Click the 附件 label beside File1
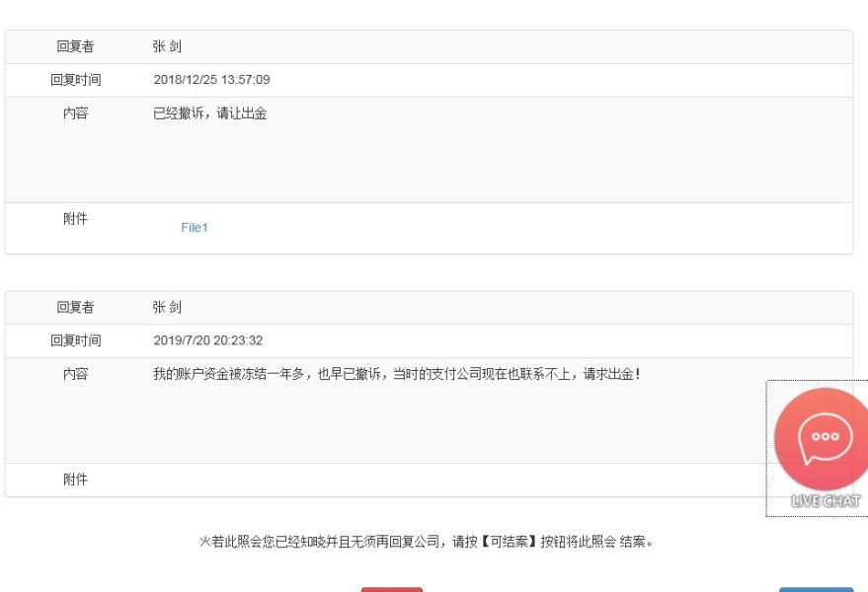 click(x=75, y=219)
